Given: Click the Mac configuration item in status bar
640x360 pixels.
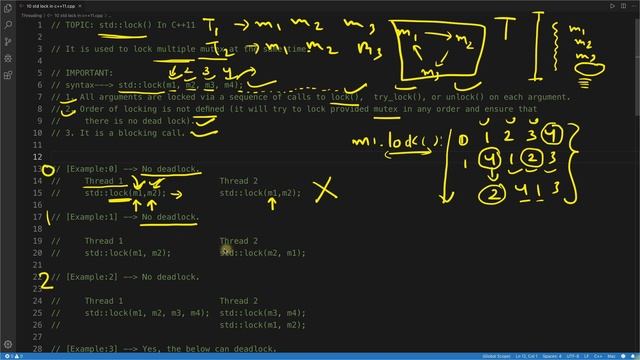Looking at the screenshot, I should tap(611, 356).
